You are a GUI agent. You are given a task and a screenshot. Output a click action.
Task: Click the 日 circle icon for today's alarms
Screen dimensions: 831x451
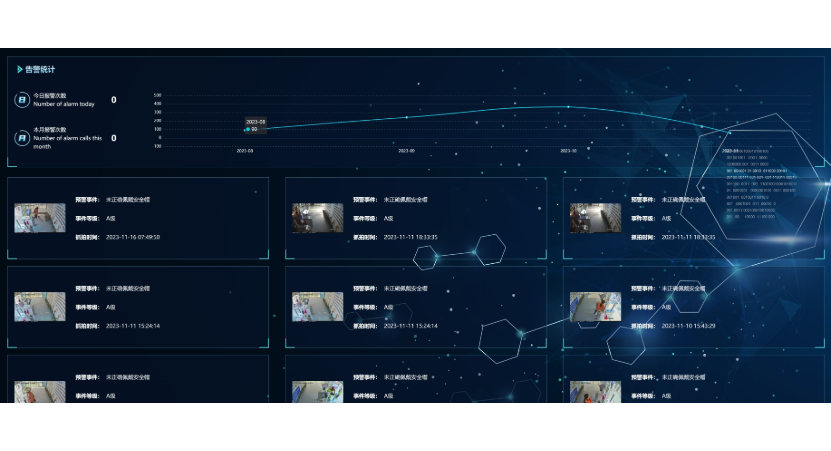pyautogui.click(x=22, y=100)
